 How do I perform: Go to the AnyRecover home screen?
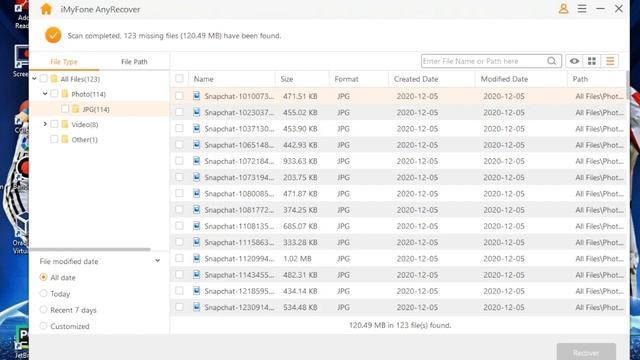click(x=46, y=9)
